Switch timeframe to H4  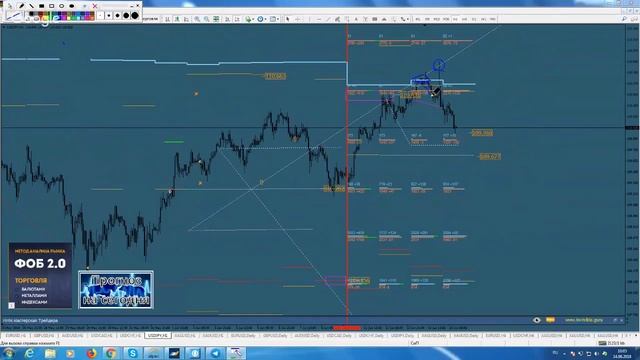click(464, 19)
